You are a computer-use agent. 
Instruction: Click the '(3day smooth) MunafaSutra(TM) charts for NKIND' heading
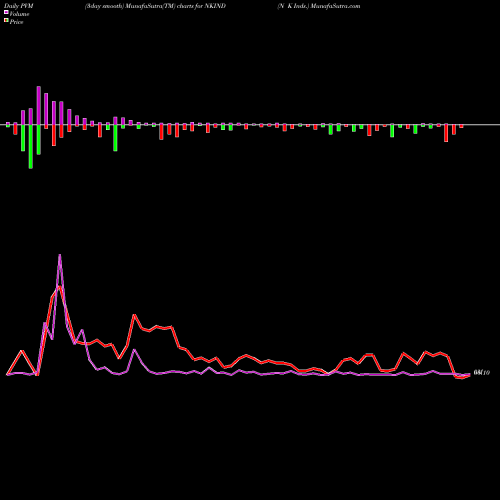coord(155,6)
